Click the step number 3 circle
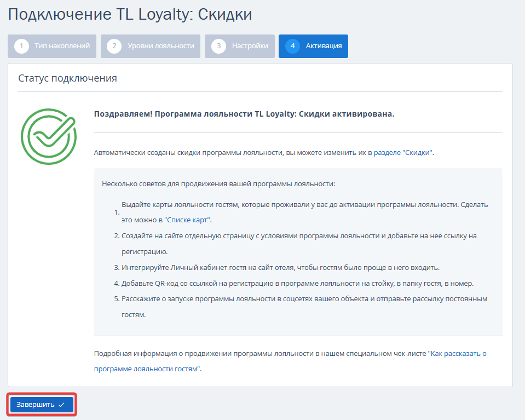 [x=218, y=46]
